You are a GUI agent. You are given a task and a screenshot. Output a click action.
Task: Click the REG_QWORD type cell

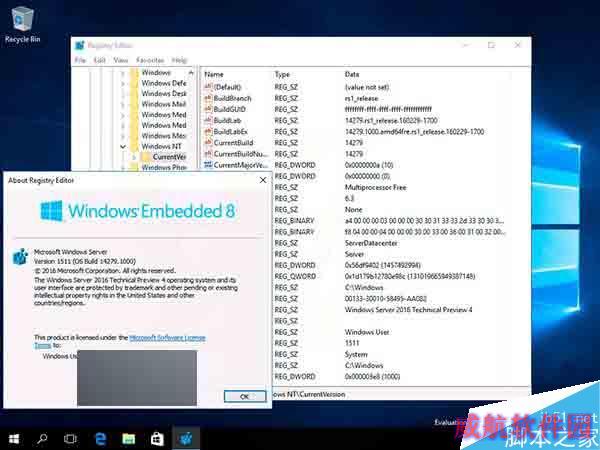(x=295, y=276)
